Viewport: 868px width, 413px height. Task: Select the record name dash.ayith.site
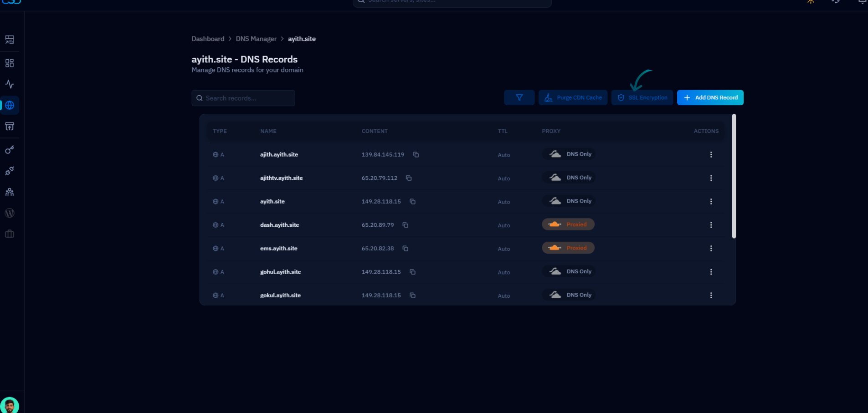tap(279, 225)
